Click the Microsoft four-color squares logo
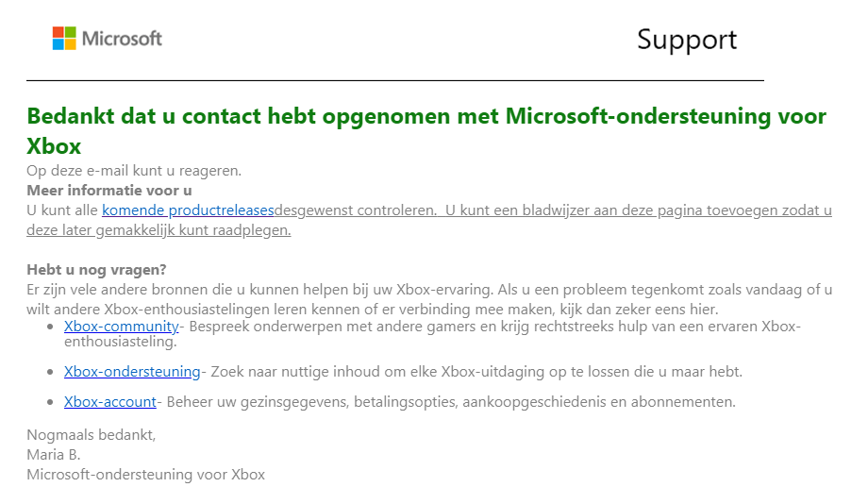 (64, 39)
